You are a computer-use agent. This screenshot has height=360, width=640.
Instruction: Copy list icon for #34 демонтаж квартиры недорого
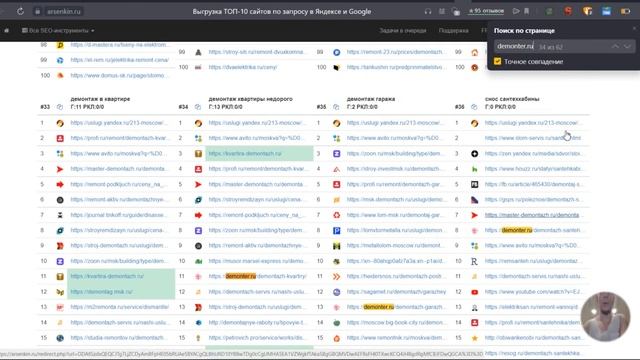coord(198,107)
